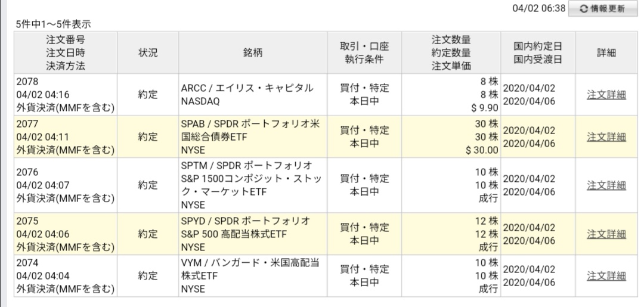
Task: Click the 注文番号 注文日時 決済方法 header
Action: [66, 52]
